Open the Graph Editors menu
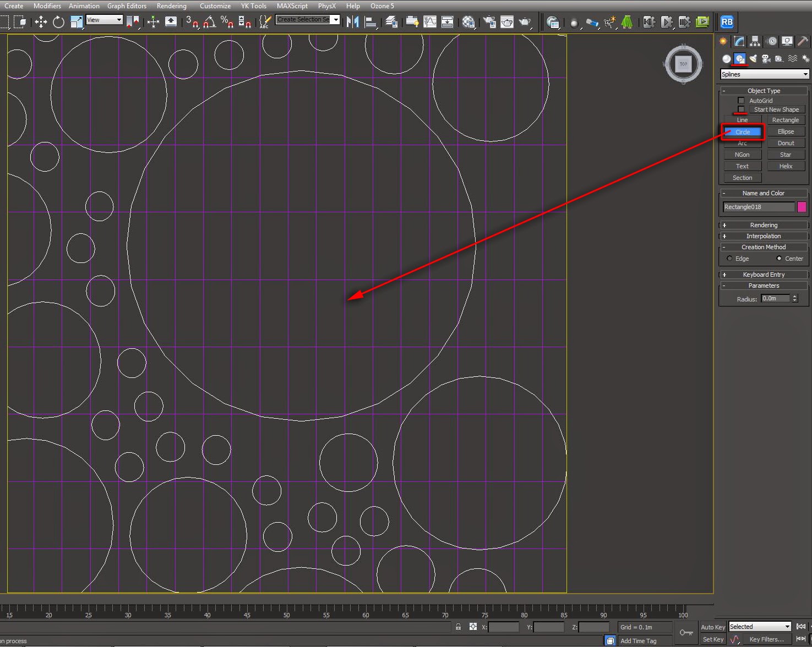 (127, 6)
